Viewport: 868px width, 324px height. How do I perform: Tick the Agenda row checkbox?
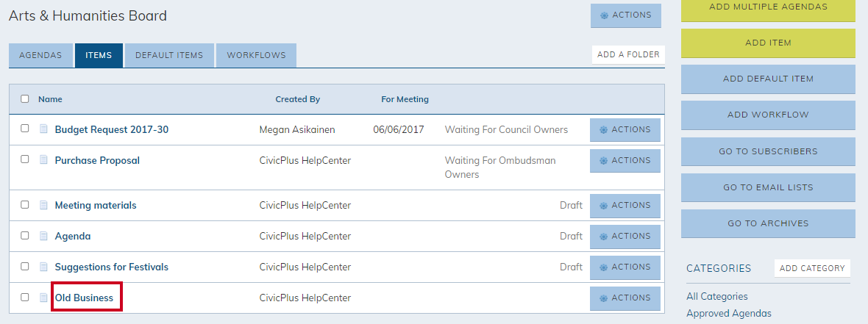24,236
